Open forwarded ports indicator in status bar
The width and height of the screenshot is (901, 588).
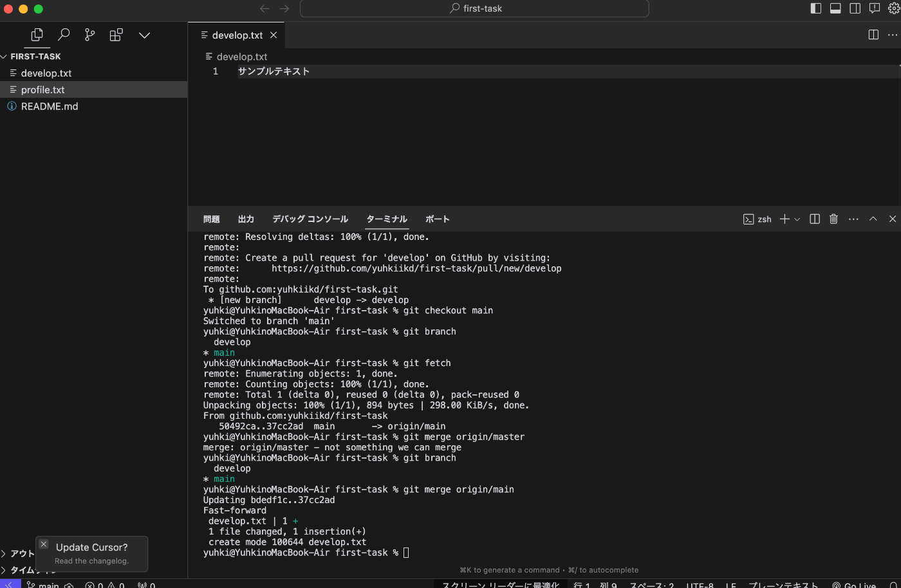click(146, 585)
